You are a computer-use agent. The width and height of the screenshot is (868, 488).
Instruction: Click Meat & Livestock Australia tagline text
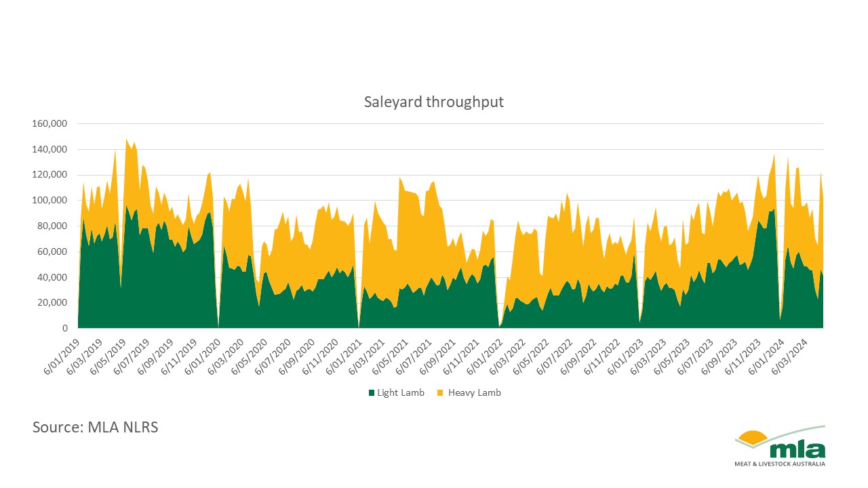[x=780, y=464]
